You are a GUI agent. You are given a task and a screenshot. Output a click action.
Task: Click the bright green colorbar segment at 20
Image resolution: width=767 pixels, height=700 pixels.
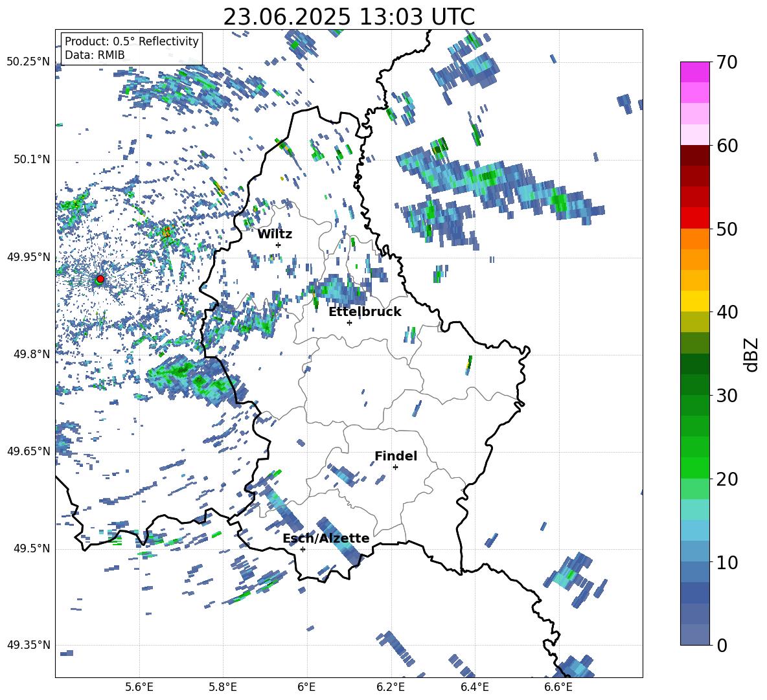[x=694, y=468]
